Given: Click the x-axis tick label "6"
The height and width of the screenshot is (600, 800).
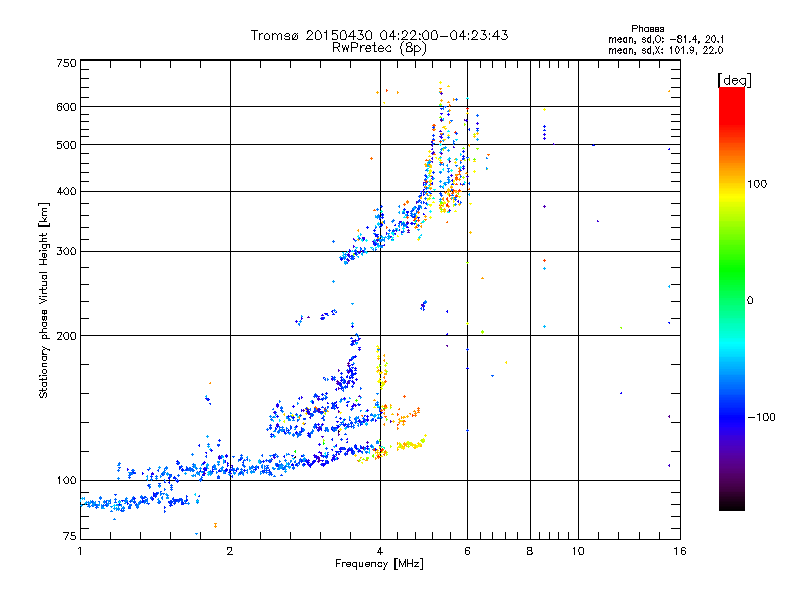Looking at the screenshot, I should 467,551.
